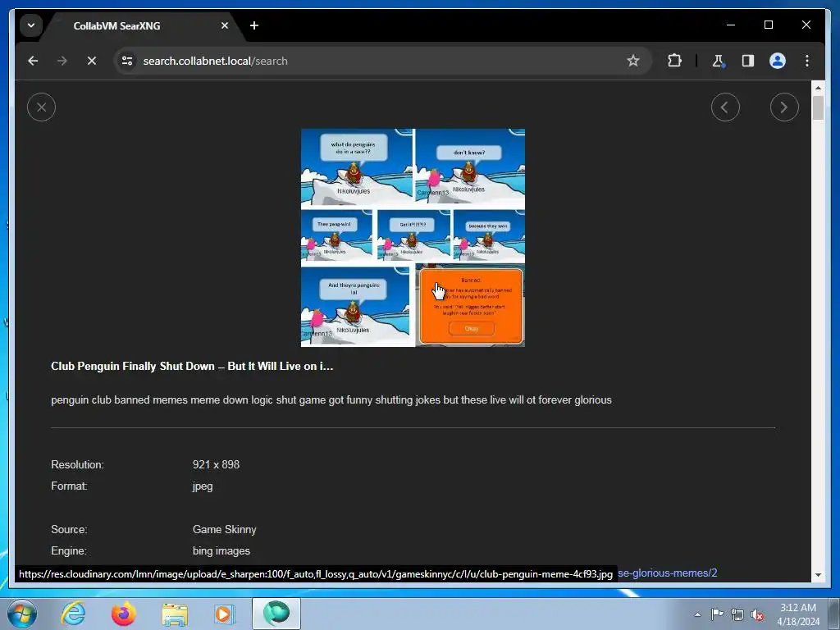This screenshot has height=630, width=840.
Task: Click the scrollbar down arrow
Action: click(818, 575)
